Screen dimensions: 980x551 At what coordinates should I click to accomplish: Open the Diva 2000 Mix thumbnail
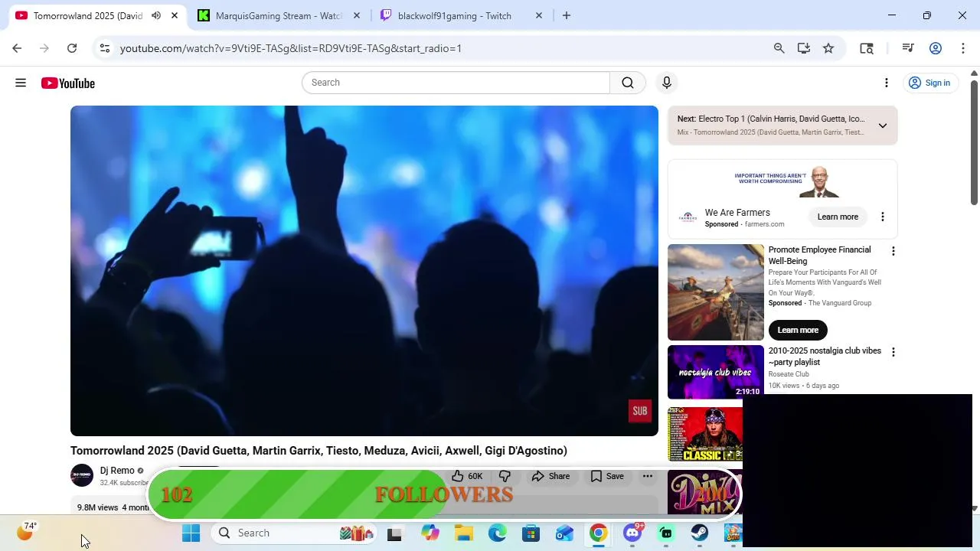(x=705, y=491)
